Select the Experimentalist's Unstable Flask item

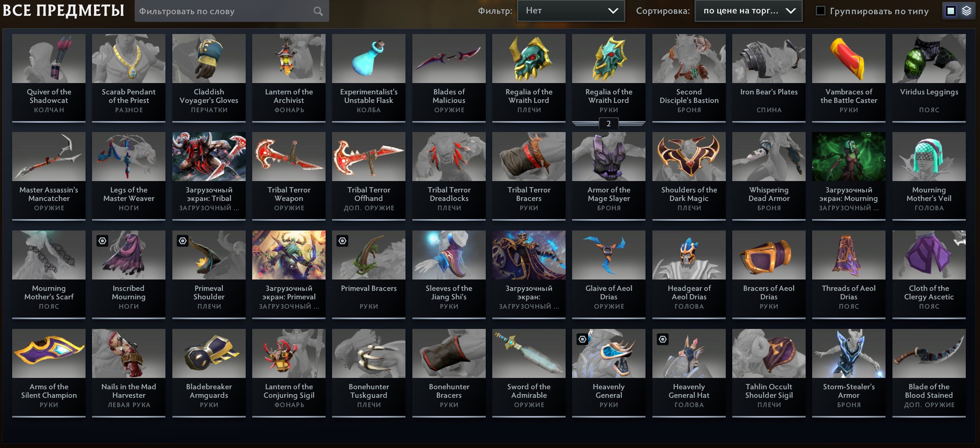(x=369, y=77)
